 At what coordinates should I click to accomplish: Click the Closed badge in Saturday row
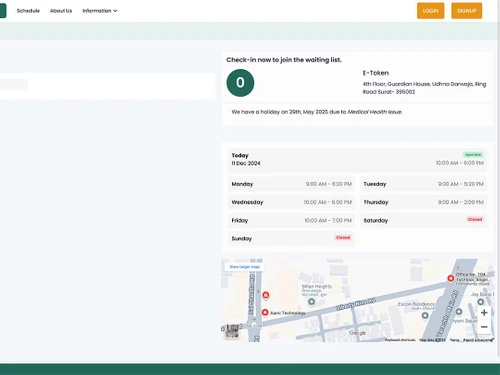pos(475,219)
